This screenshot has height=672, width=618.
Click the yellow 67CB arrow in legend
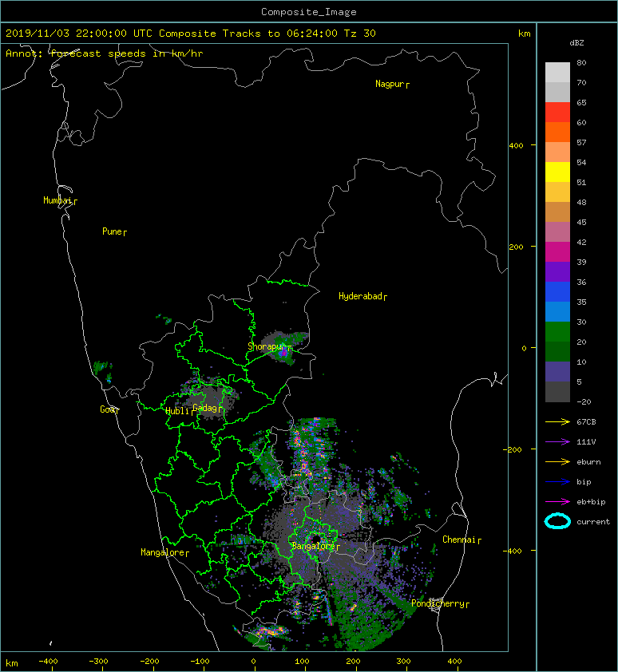point(557,422)
